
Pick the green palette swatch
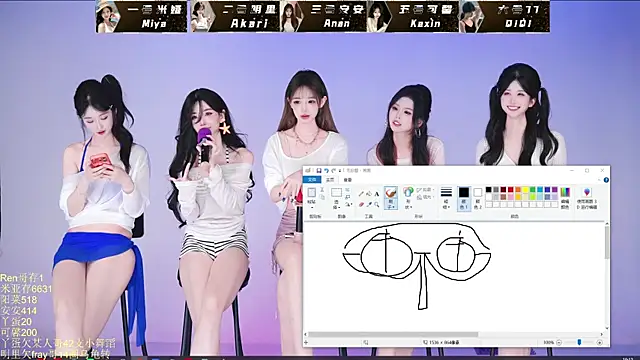[x=533, y=189]
